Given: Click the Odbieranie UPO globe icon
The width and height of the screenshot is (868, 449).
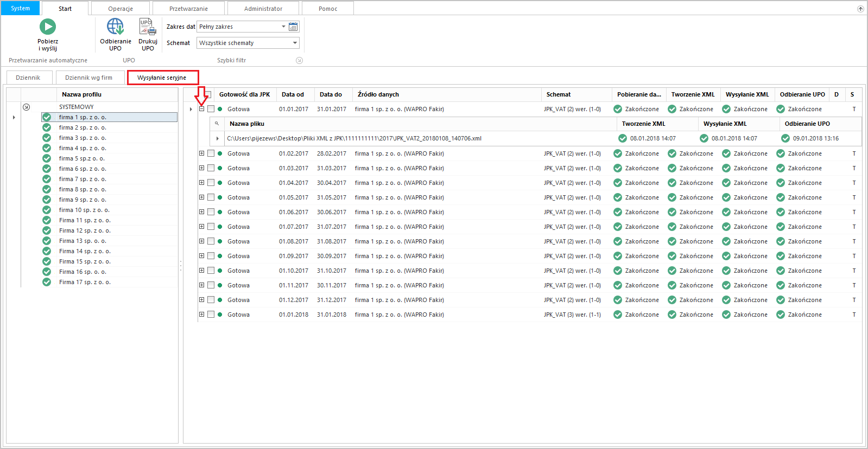Looking at the screenshot, I should (115, 27).
